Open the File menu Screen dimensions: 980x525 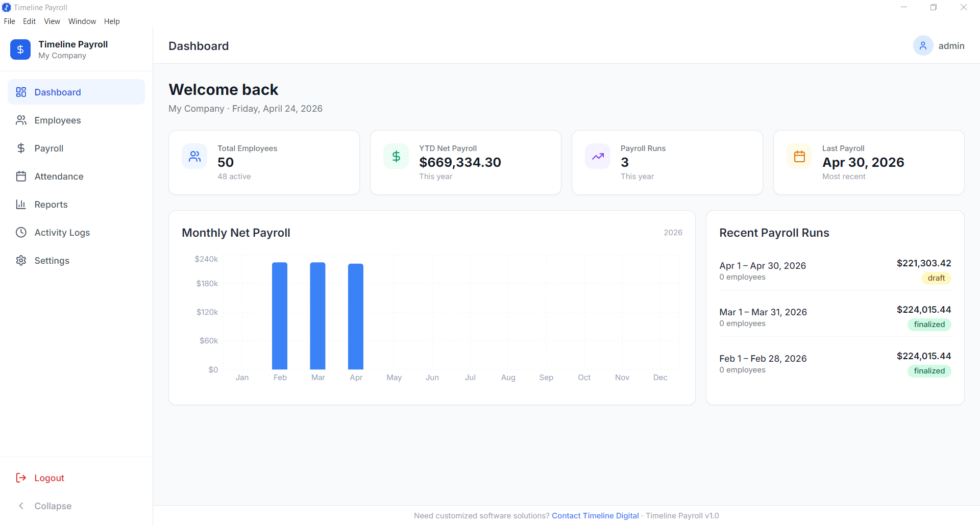coord(9,21)
